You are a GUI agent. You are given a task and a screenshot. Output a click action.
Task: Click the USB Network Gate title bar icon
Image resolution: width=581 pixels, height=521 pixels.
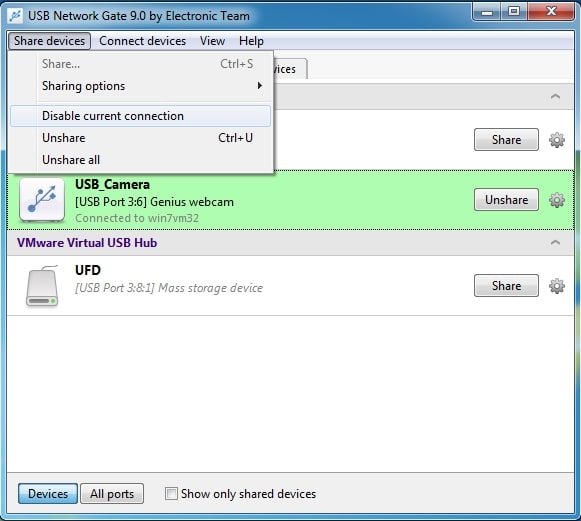(15, 16)
